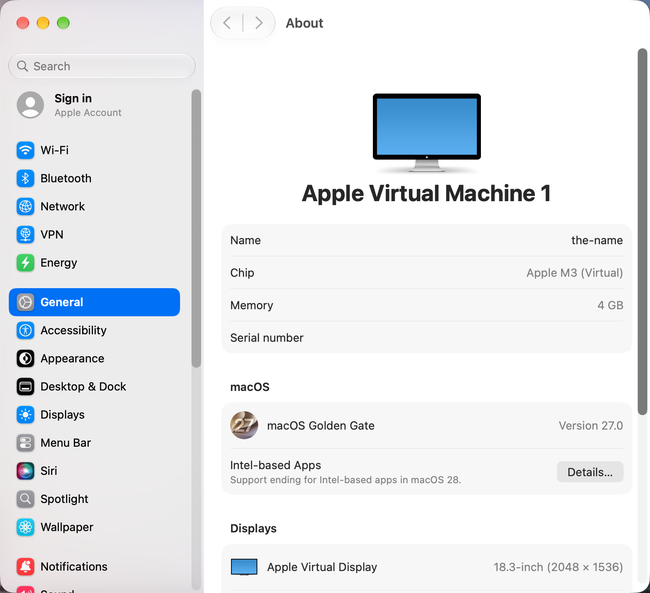Click the Displays section header
This screenshot has height=593, width=650.
click(253, 528)
